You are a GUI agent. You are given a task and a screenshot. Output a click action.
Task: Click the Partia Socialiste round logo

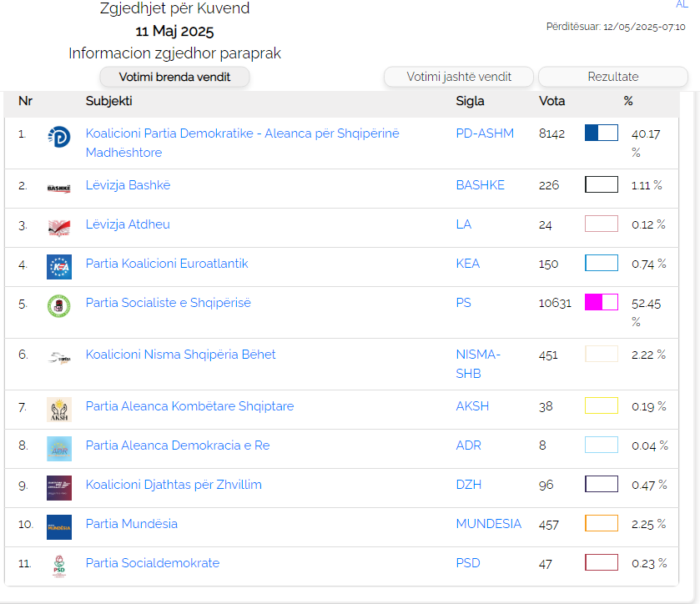click(59, 306)
